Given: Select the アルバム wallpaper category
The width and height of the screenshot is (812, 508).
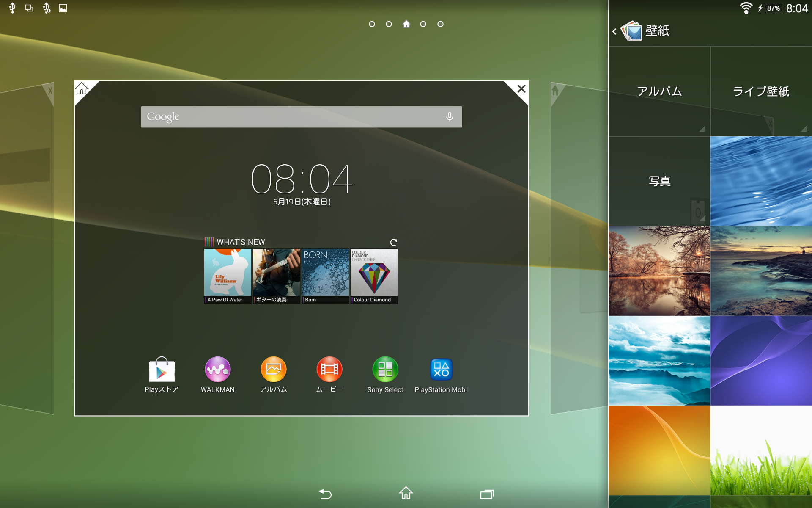Looking at the screenshot, I should [659, 91].
